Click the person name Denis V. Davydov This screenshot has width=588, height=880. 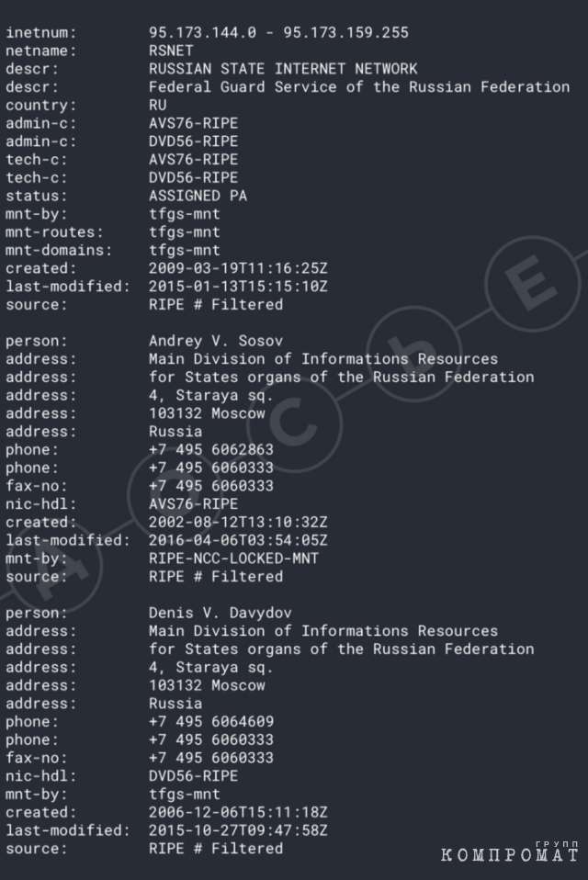pyautogui.click(x=220, y=613)
